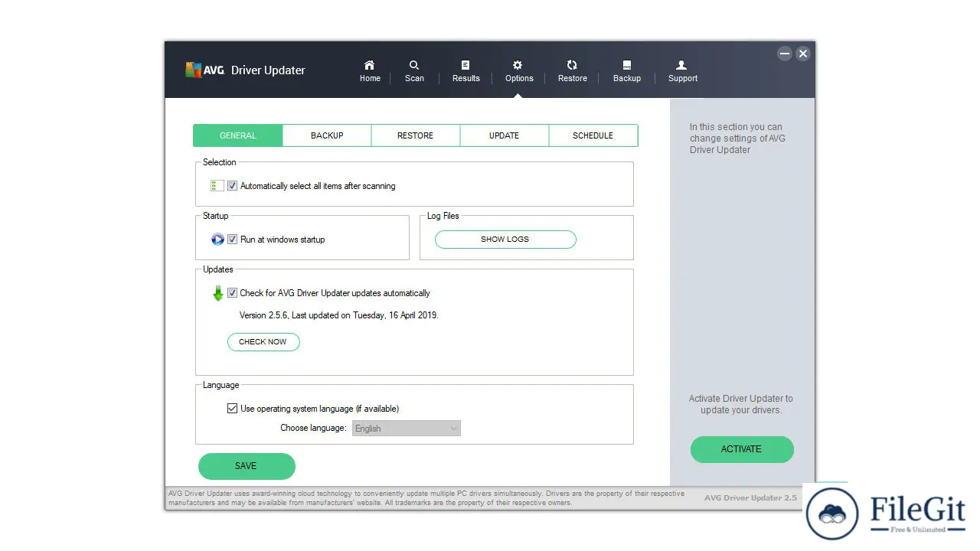The height and width of the screenshot is (551, 980).
Task: Click the SHOW LOGS button
Action: click(505, 240)
